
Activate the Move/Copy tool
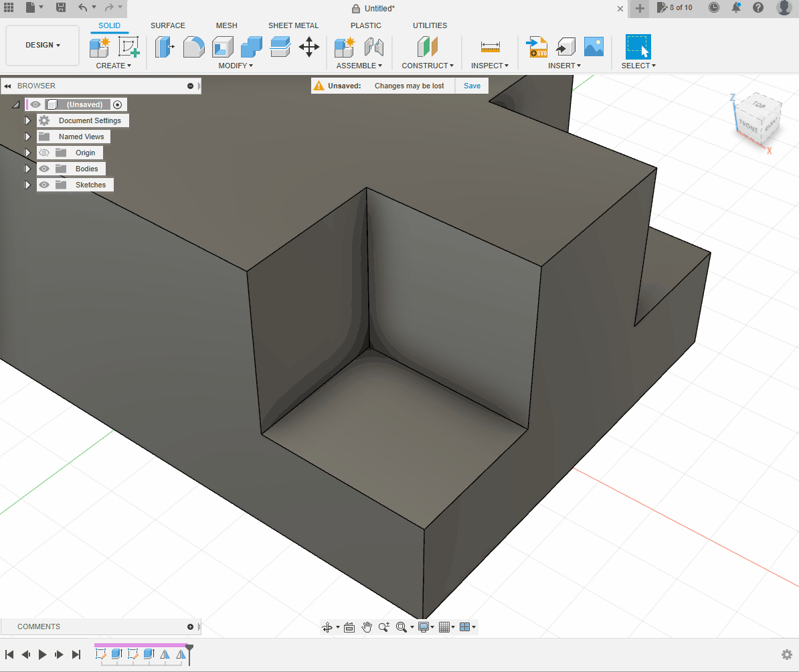coord(308,47)
